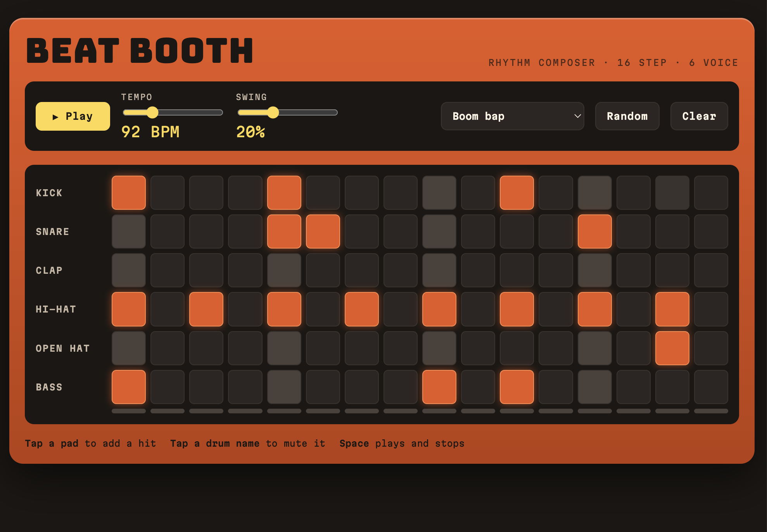
Task: Enable Kick pad at step 16
Action: (711, 193)
